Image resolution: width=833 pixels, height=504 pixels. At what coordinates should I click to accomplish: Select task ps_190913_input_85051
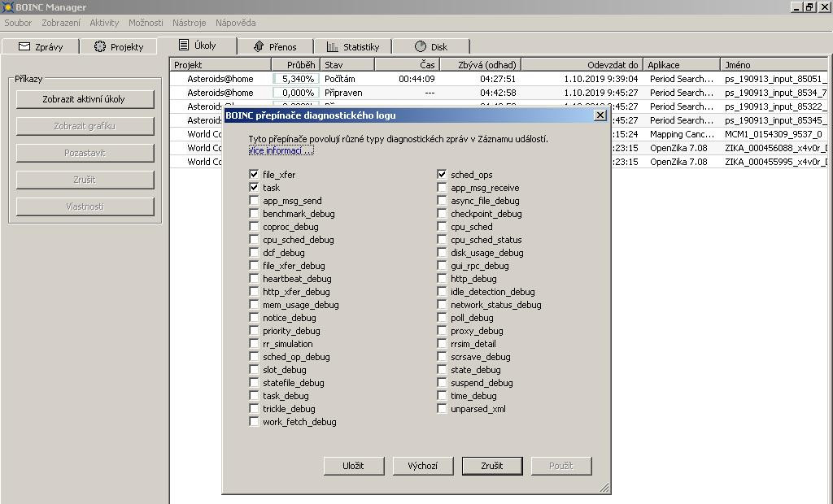coord(775,79)
